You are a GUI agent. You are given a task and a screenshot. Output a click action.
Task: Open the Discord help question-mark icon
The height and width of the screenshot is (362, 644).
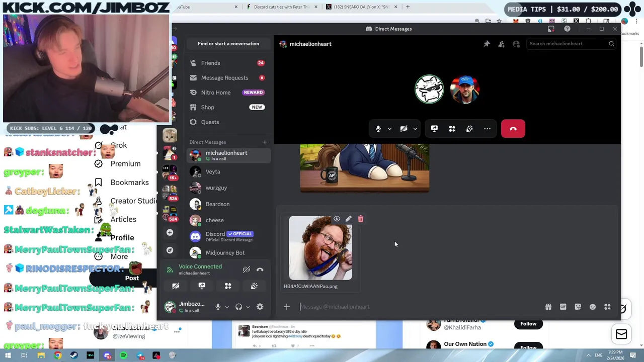(567, 29)
